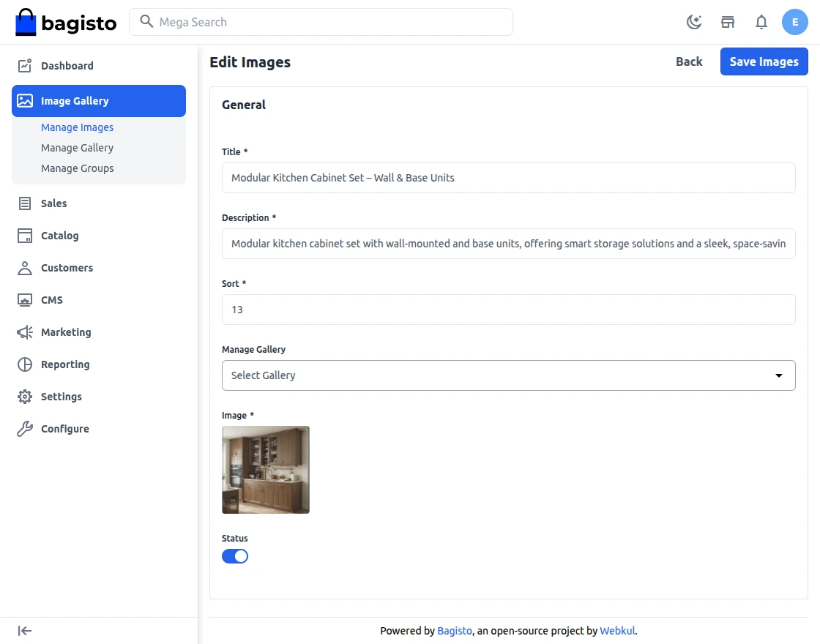Click the Catalog sidebar icon
Image resolution: width=820 pixels, height=644 pixels.
click(x=24, y=235)
